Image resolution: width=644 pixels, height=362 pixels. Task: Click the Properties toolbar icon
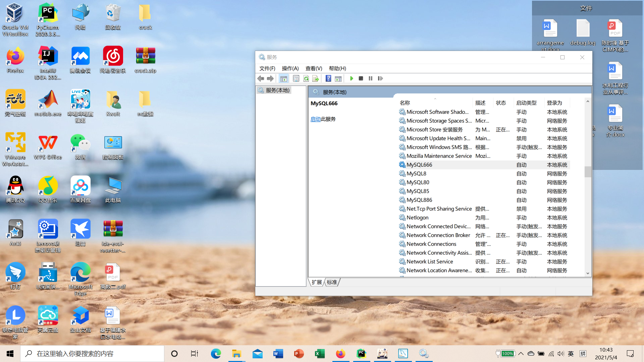(296, 78)
